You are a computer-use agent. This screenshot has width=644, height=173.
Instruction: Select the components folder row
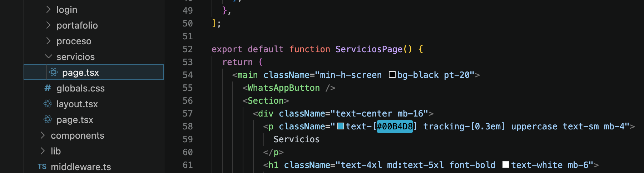[94, 135]
